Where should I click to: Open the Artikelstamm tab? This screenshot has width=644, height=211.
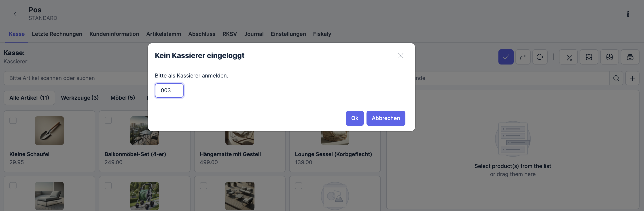(163, 34)
